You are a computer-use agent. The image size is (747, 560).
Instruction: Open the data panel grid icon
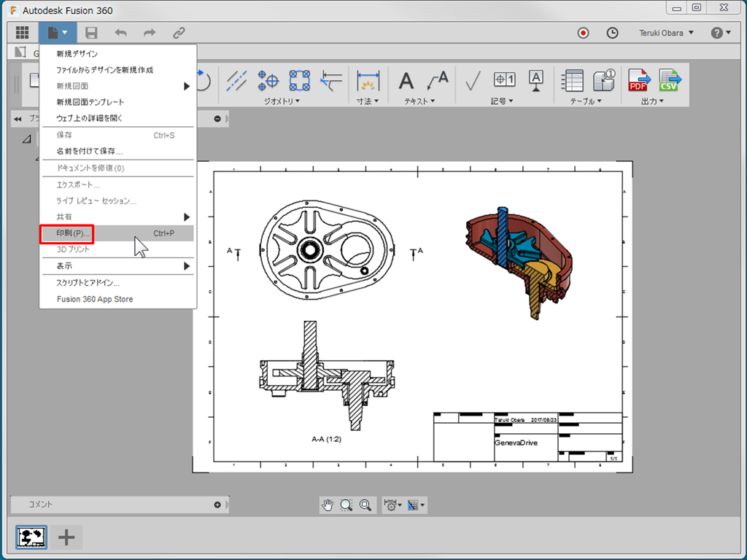(22, 33)
